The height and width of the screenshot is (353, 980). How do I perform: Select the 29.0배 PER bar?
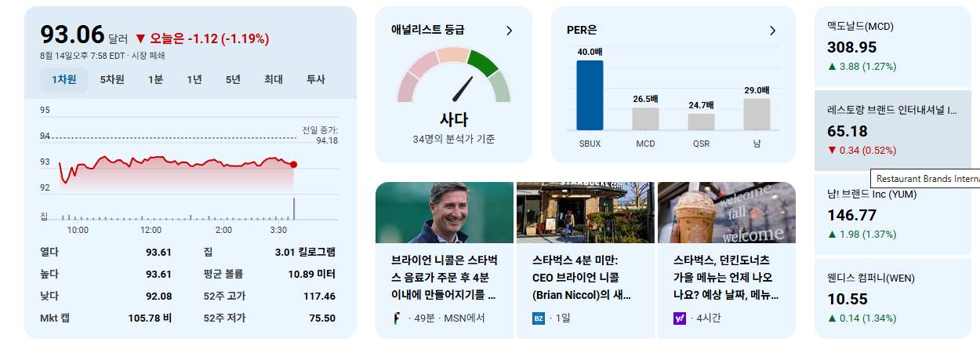coord(757,114)
